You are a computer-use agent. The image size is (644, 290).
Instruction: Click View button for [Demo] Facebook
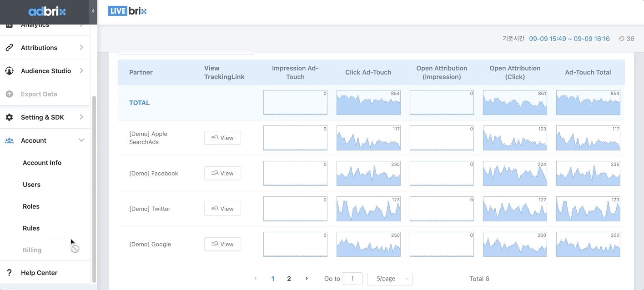coord(222,173)
